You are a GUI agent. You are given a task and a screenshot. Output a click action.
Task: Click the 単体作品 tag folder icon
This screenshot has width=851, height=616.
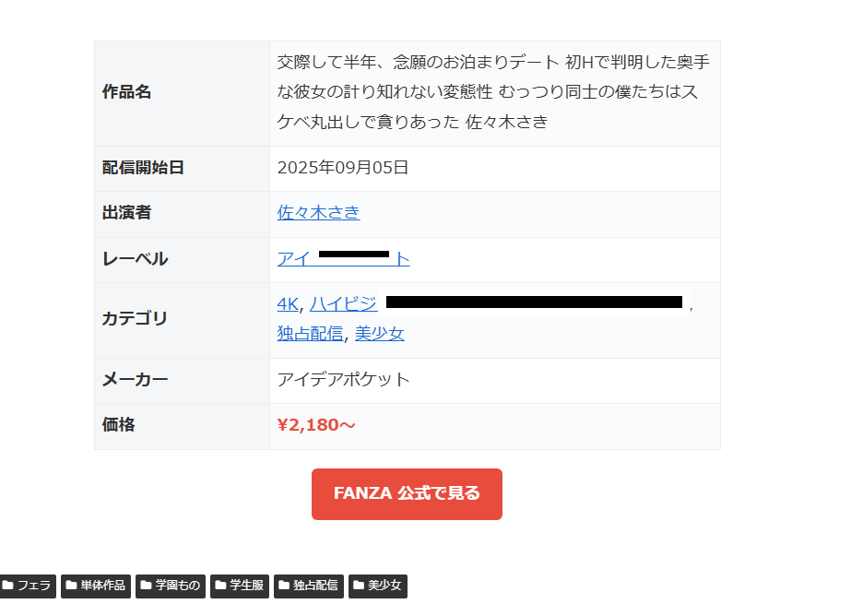71,586
